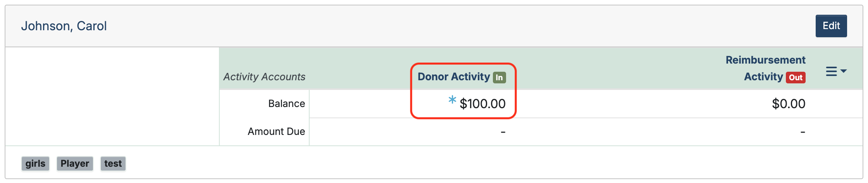Open the accounts hamburger menu
Image resolution: width=868 pixels, height=183 pixels.
(x=836, y=72)
